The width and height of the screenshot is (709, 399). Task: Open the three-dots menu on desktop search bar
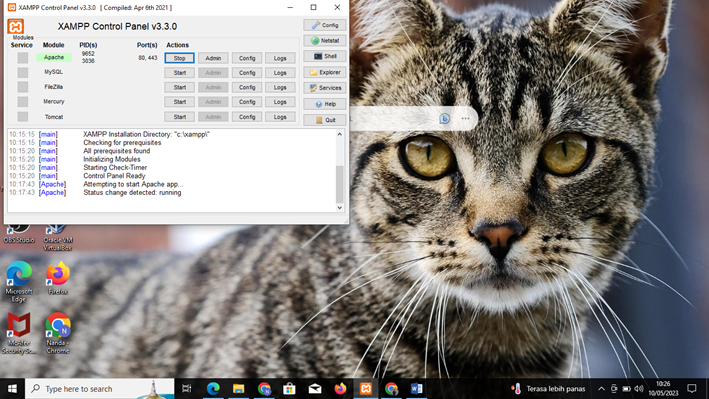tap(465, 119)
